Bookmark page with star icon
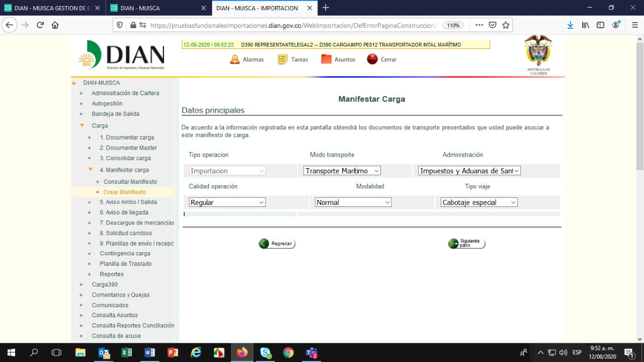Image resolution: width=644 pixels, height=362 pixels. click(506, 25)
